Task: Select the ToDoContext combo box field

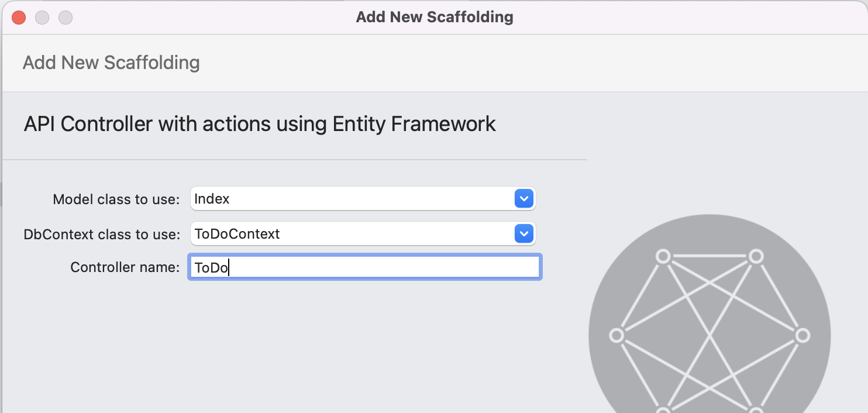Action: coord(351,234)
